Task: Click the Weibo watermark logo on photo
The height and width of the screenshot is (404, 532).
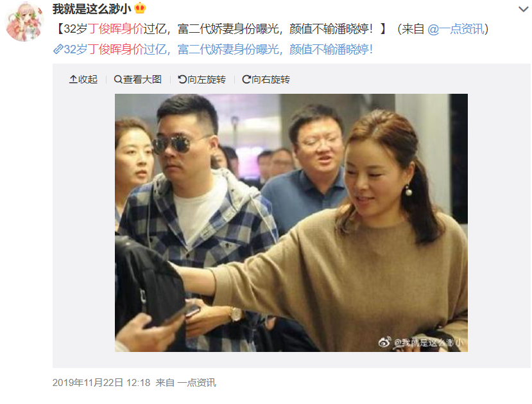Action: coord(384,342)
